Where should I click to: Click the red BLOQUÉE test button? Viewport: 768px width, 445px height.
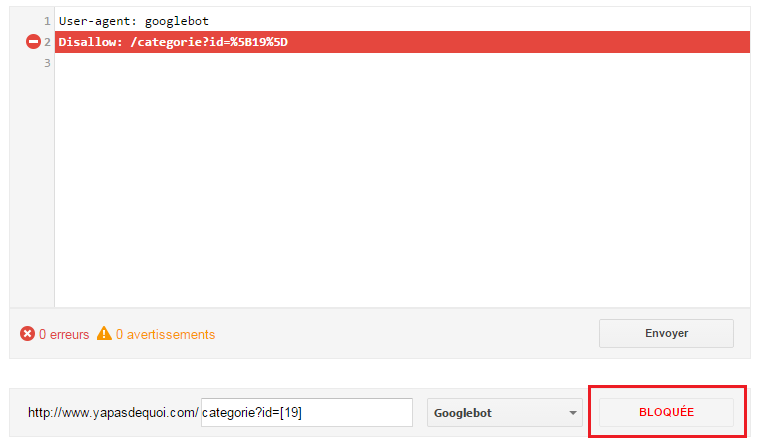(666, 412)
